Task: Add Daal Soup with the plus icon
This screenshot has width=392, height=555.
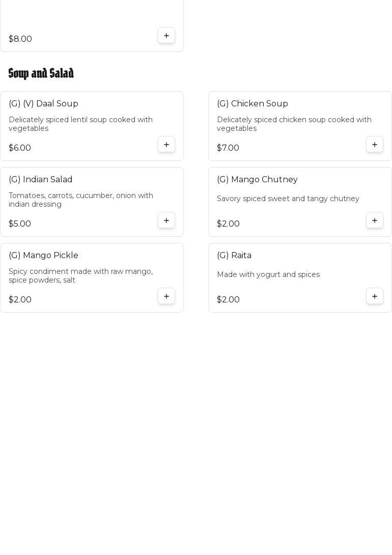Action: tap(166, 145)
